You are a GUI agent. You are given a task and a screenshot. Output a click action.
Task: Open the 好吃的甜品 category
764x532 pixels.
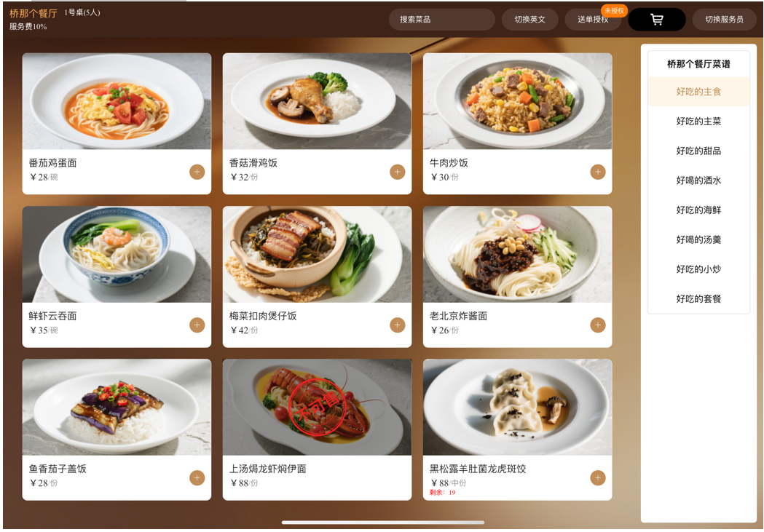(698, 151)
